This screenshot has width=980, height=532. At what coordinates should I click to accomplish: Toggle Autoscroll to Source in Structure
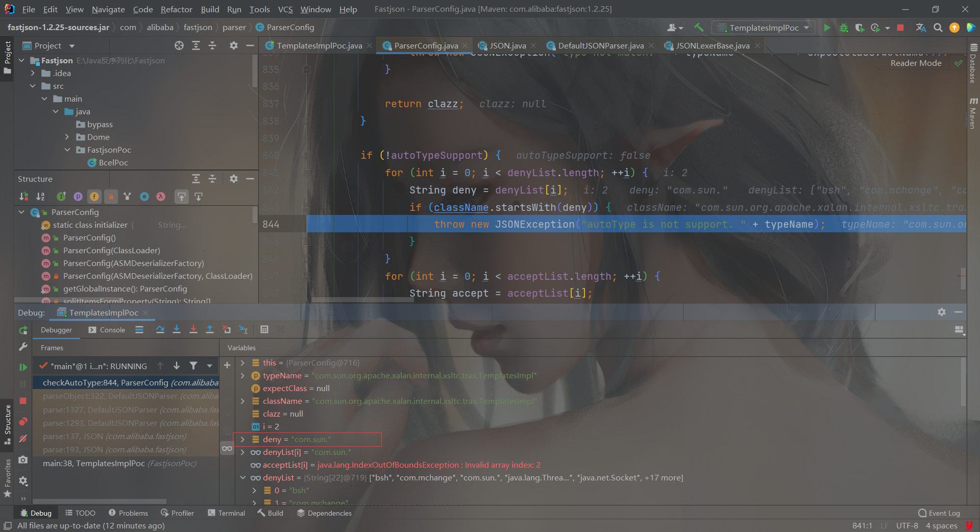(182, 196)
